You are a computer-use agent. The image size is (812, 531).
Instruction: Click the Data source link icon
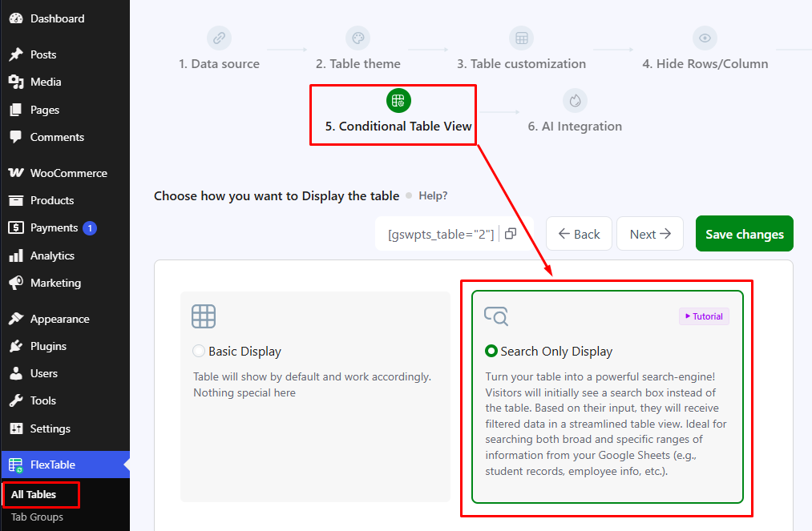point(219,38)
